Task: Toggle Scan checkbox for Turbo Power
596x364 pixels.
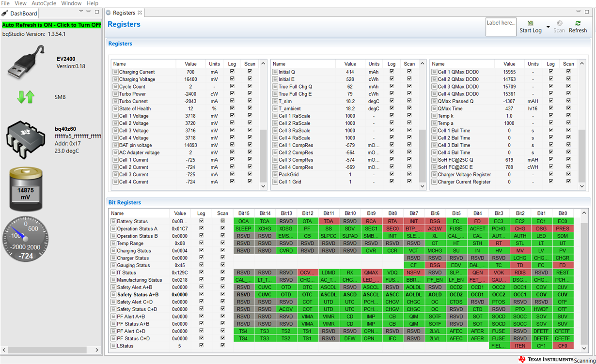Action: coord(250,94)
